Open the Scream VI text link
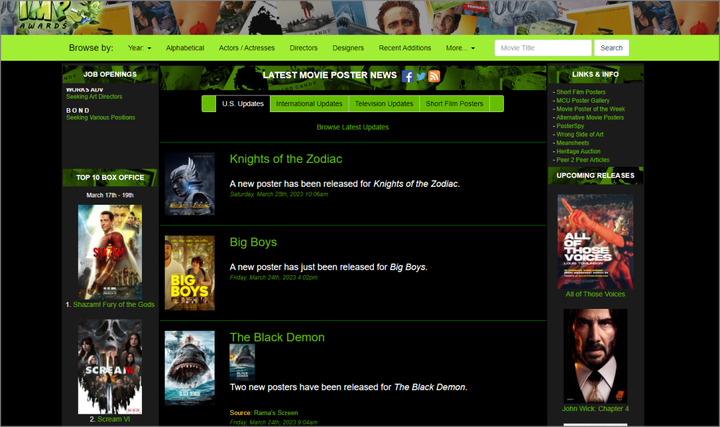 point(113,419)
